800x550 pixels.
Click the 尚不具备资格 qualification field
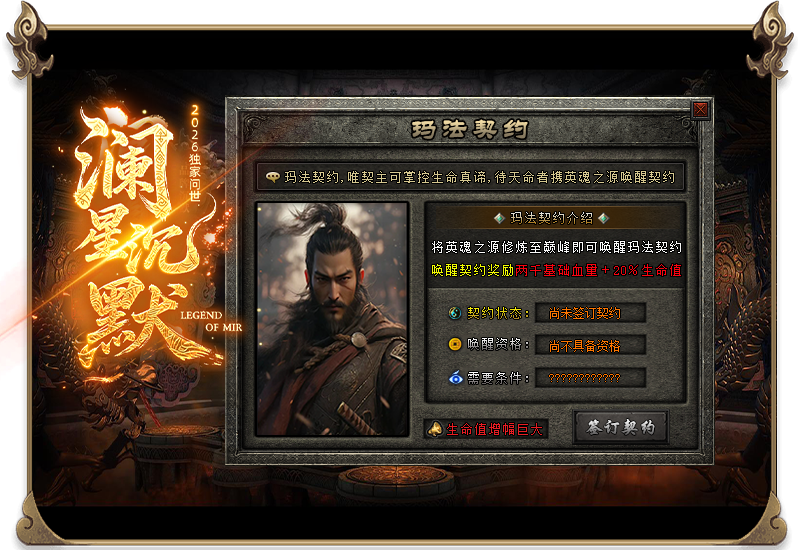pos(590,345)
